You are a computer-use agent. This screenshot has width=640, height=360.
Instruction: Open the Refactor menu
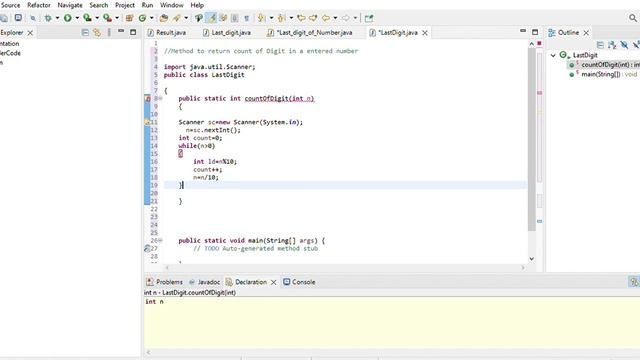pyautogui.click(x=39, y=5)
